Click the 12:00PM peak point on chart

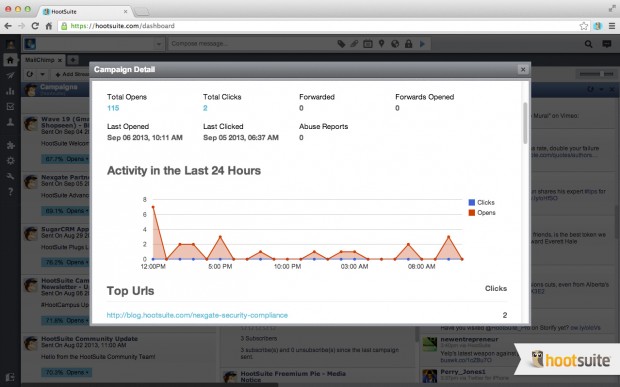point(153,207)
